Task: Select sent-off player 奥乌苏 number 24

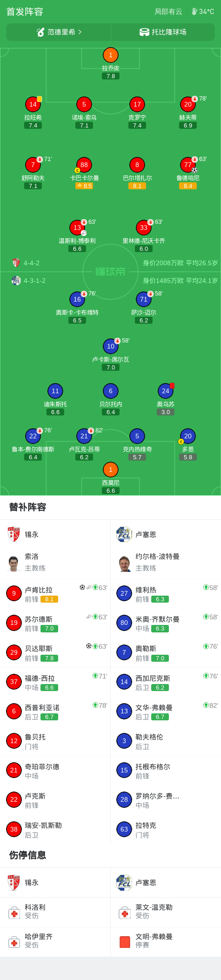Action: click(166, 391)
